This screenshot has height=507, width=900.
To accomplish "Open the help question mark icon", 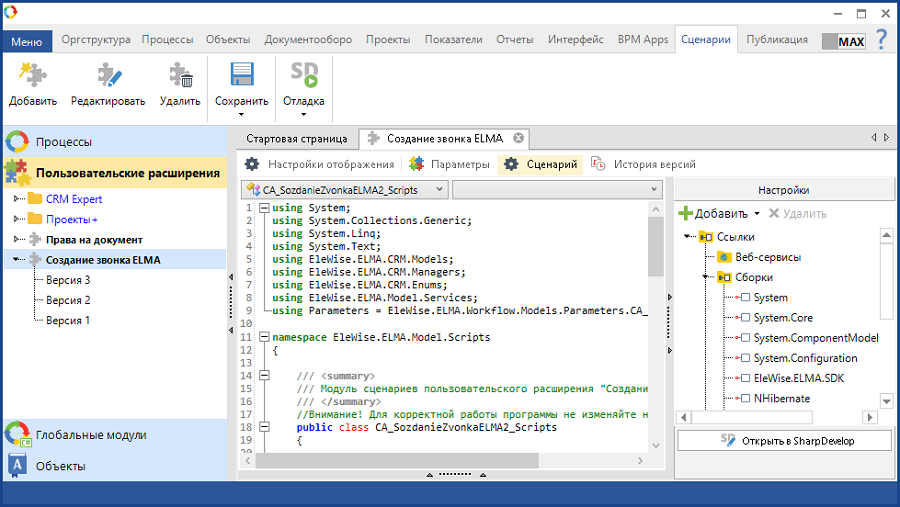I will point(881,40).
